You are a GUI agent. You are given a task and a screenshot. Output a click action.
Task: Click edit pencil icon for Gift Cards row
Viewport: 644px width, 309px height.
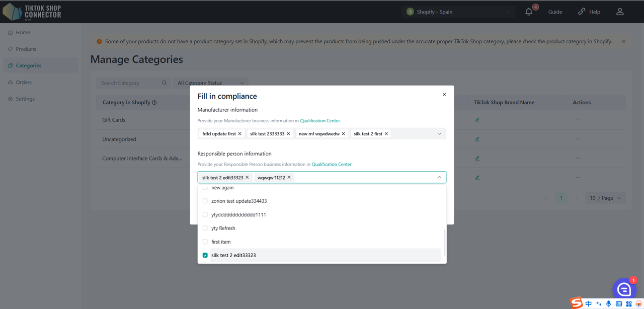(x=477, y=120)
